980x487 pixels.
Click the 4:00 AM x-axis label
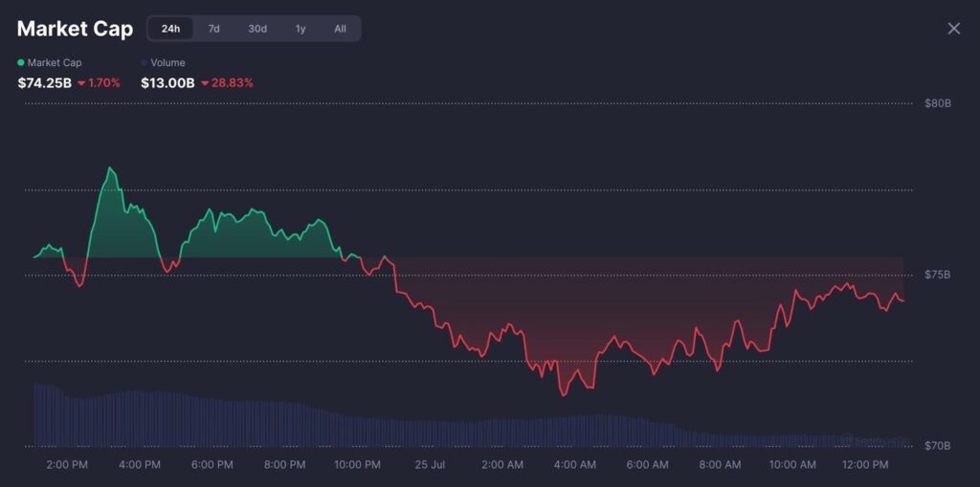574,465
